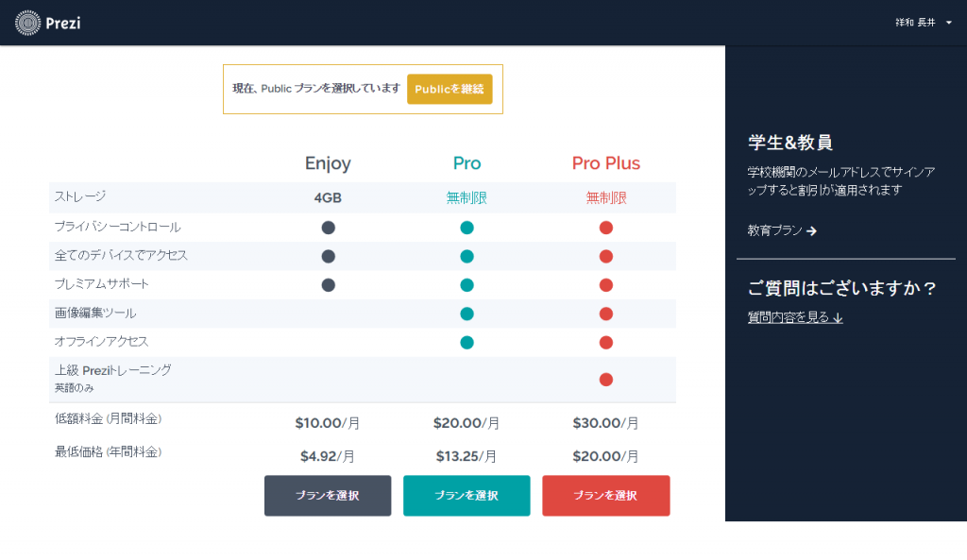Click Pro Plus dot for オフラインアクセス
This screenshot has width=967, height=560.
click(606, 342)
